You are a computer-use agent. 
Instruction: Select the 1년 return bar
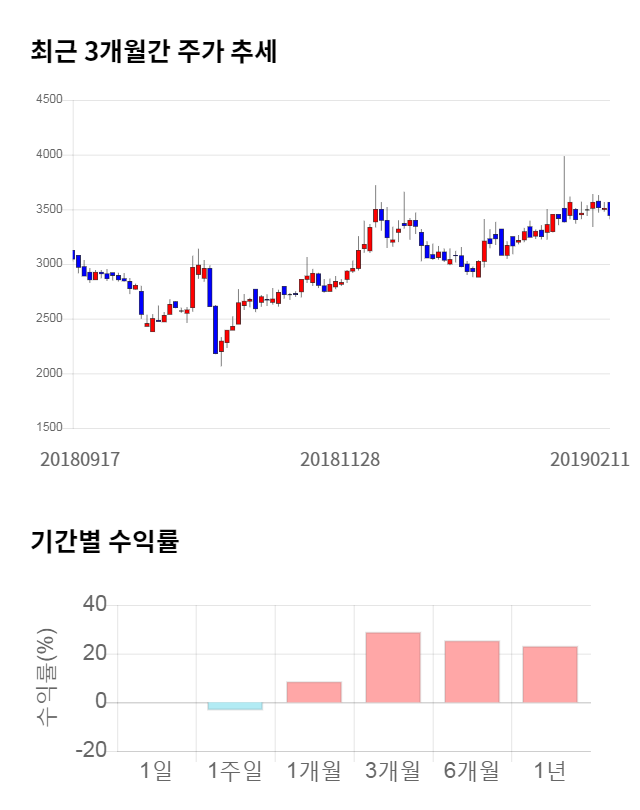551,674
